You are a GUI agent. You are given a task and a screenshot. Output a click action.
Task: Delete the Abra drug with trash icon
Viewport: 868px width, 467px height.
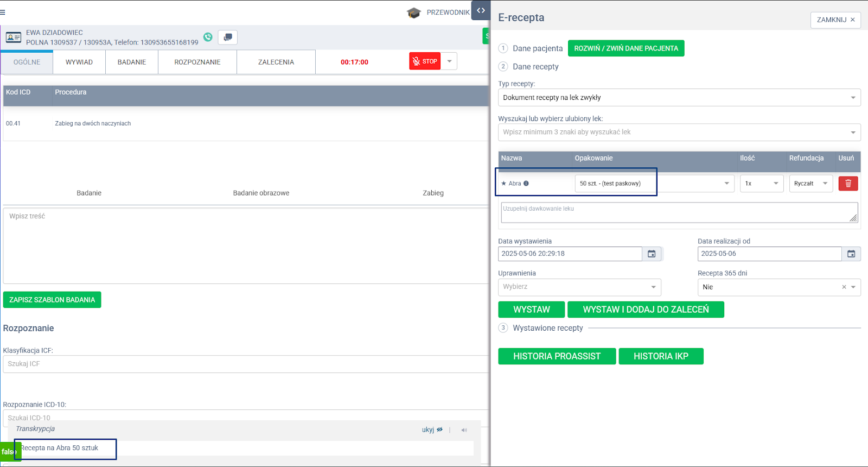[x=848, y=184]
